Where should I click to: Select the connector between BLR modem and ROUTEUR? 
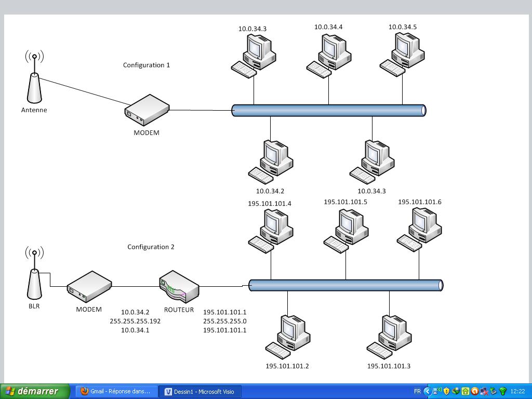tap(136, 286)
